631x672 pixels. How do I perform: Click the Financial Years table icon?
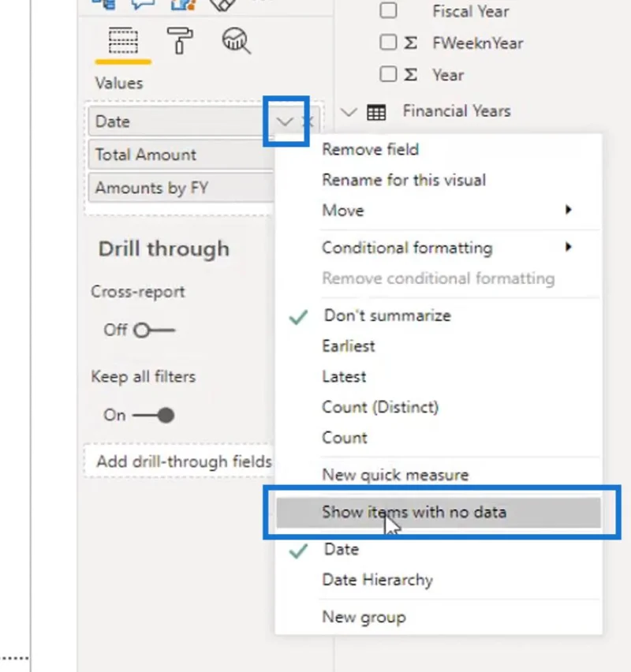pos(376,112)
